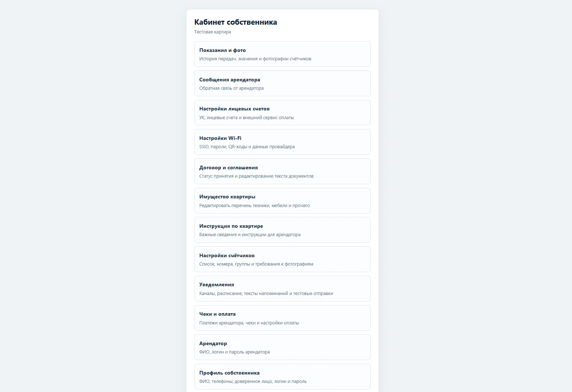The height and width of the screenshot is (392, 572).
Task: View Инструкция по квартире
Action: pos(282,230)
